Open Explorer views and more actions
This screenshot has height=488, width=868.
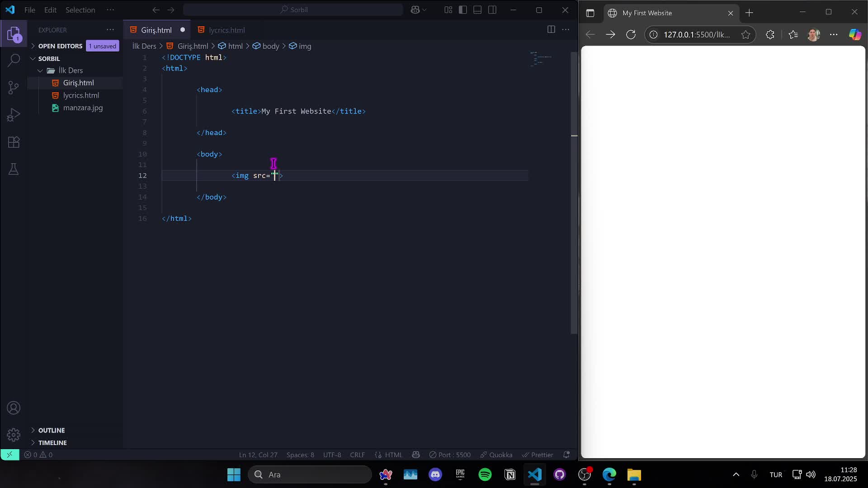(x=110, y=30)
